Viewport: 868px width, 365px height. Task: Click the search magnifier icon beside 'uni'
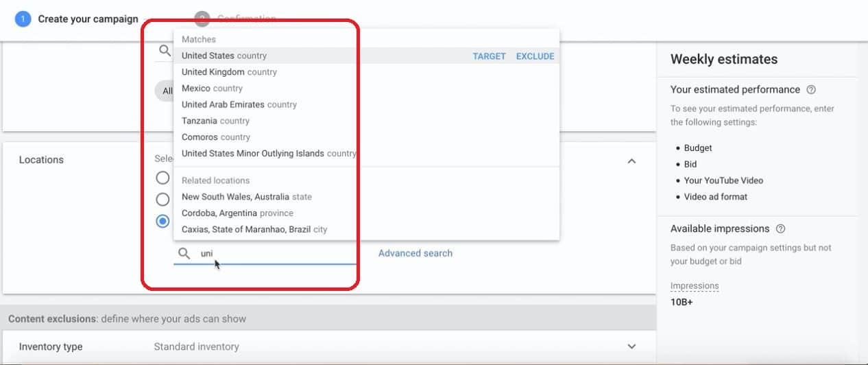(184, 253)
